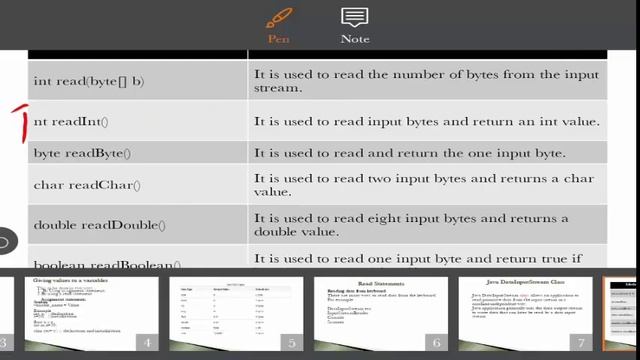640x360 pixels.
Task: Click 'double readDouble()' cell
Action: coord(138,224)
